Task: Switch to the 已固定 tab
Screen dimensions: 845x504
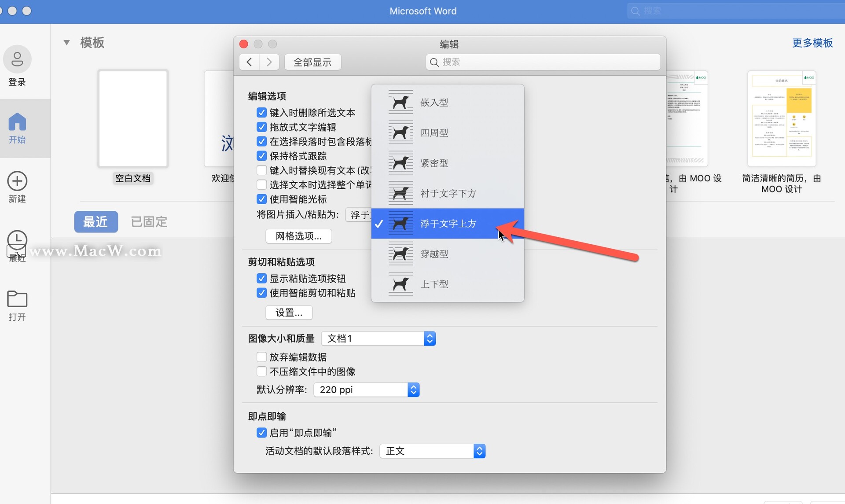Action: 149,222
